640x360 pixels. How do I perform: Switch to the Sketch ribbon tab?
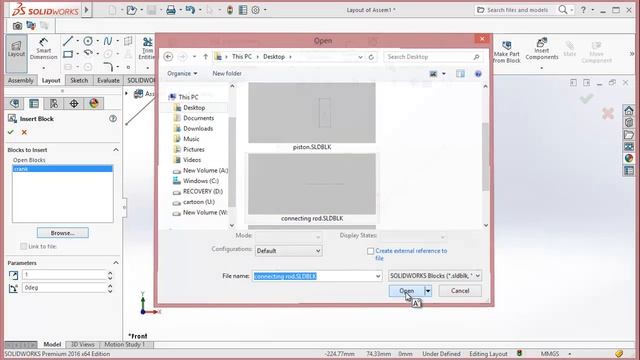coord(79,80)
